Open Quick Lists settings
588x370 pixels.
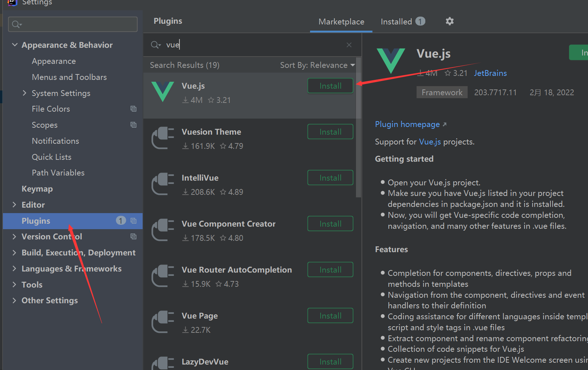pos(51,157)
